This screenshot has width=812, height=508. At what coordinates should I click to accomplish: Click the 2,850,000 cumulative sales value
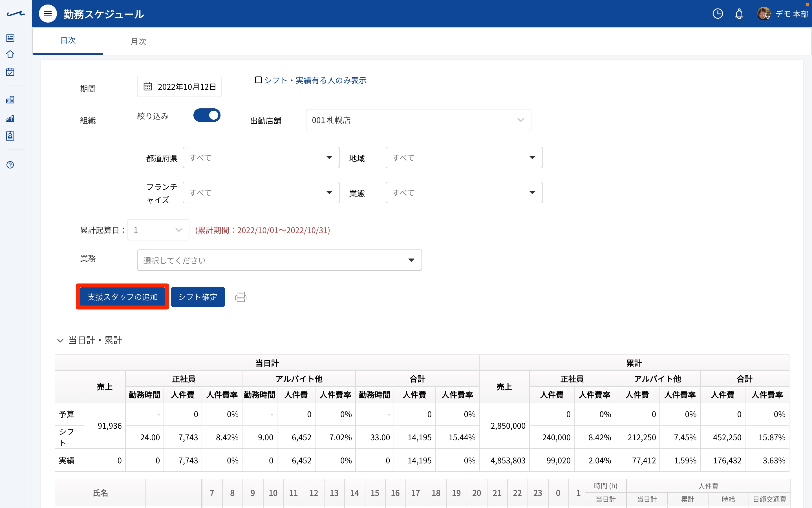[x=508, y=426]
